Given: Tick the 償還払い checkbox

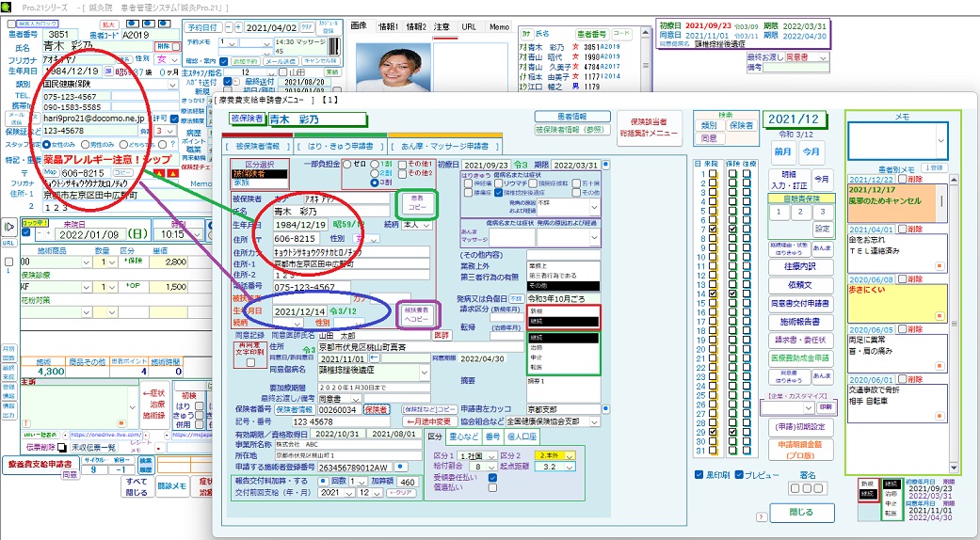Looking at the screenshot, I should (x=492, y=487).
